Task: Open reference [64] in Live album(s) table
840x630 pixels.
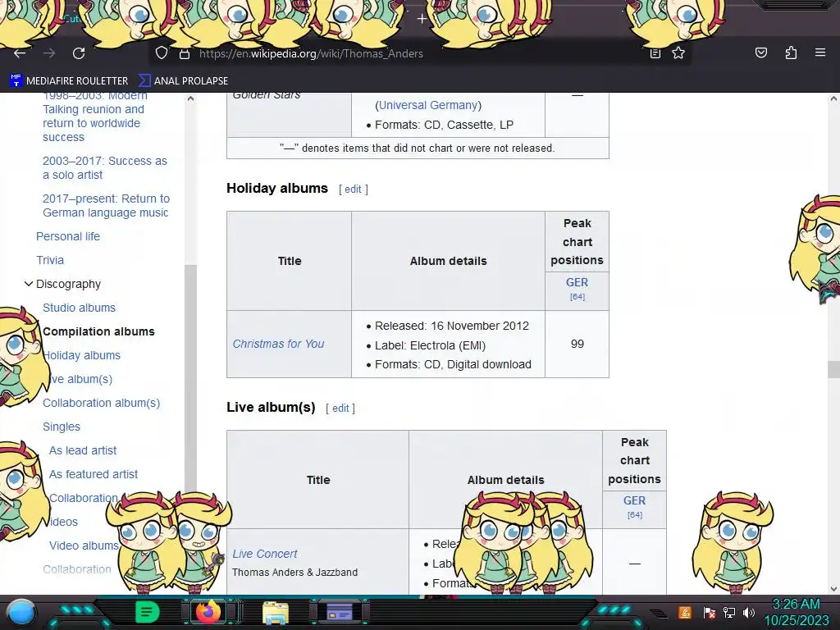Action: coord(634,515)
